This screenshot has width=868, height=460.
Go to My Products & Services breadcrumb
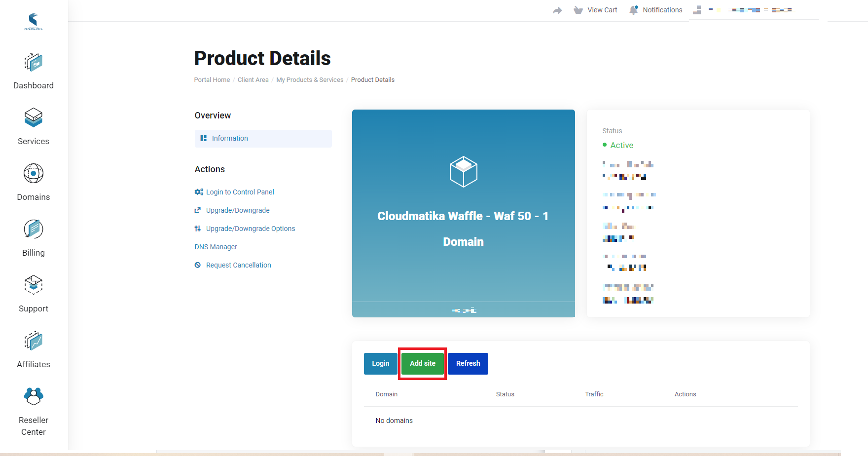click(310, 80)
